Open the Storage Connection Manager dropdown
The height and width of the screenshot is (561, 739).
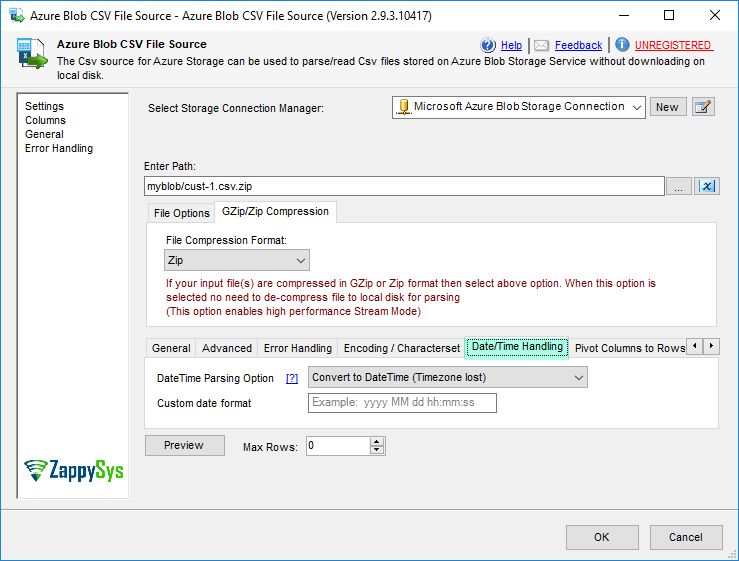coord(518,107)
